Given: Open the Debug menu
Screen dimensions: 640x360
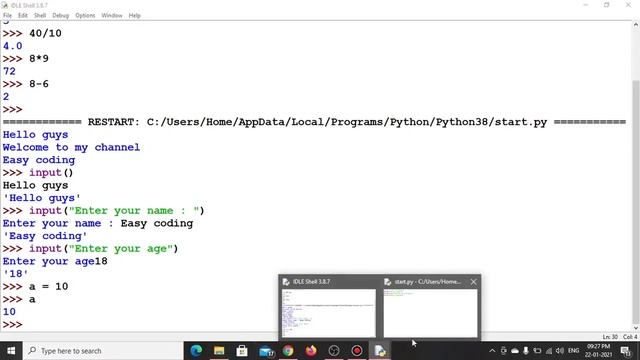Looking at the screenshot, I should pos(60,16).
